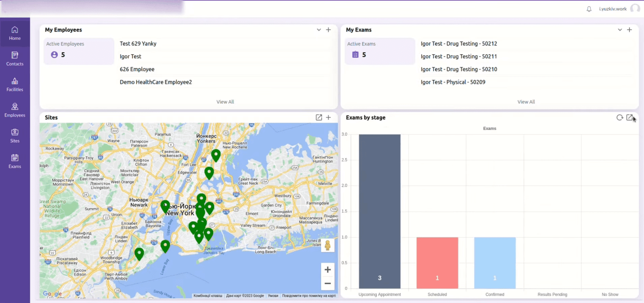
Task: Refresh the Exams by stage chart
Action: (x=619, y=117)
